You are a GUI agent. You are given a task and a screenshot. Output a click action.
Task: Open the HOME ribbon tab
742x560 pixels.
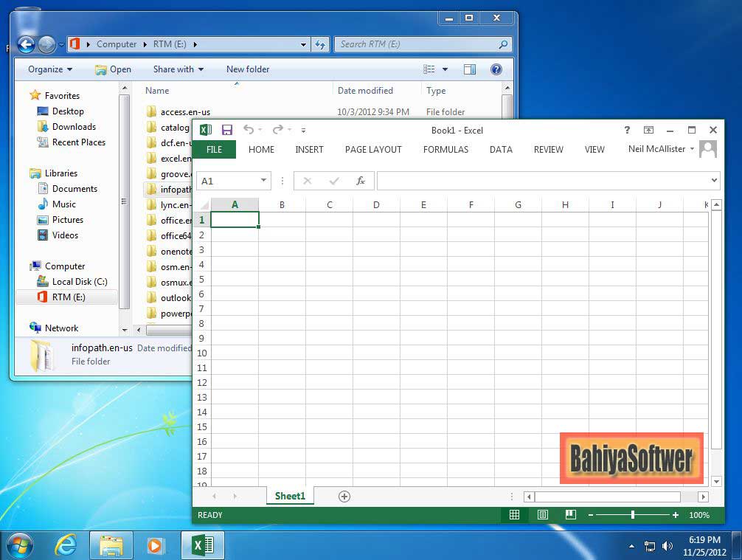261,150
